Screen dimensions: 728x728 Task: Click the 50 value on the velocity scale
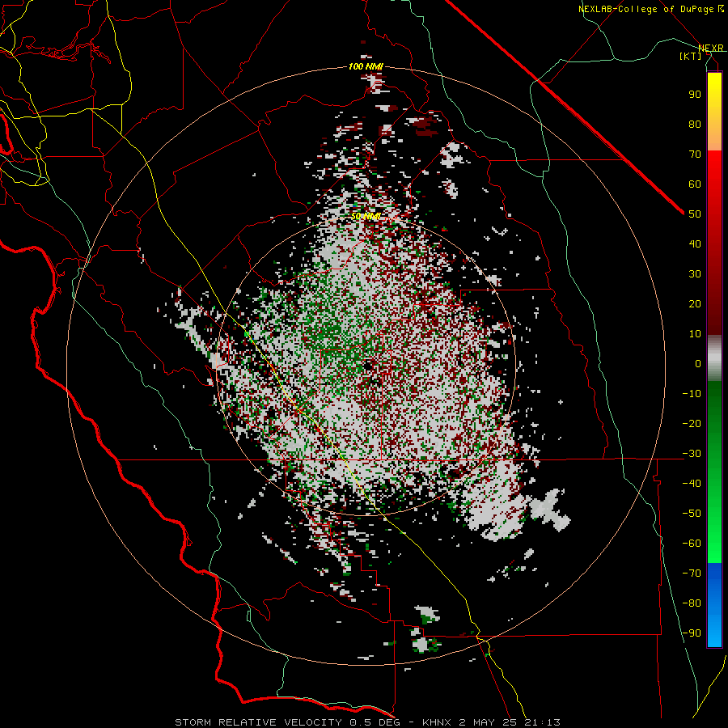[x=695, y=214]
